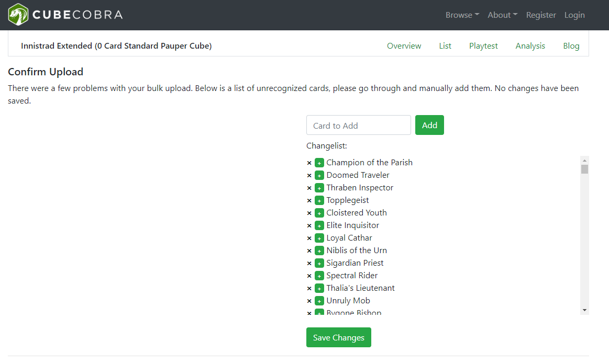The width and height of the screenshot is (609, 364).
Task: Switch to the Blog tab
Action: [571, 46]
